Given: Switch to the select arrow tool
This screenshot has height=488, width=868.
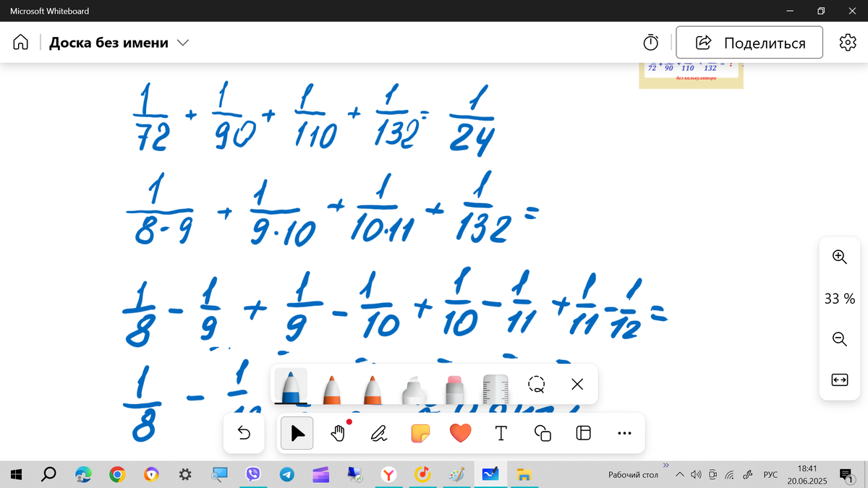Looking at the screenshot, I should pos(297,433).
